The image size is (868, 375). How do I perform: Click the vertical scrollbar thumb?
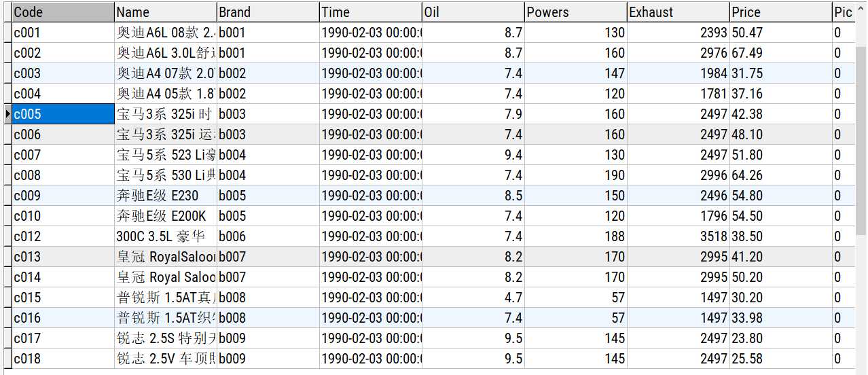tap(861, 142)
